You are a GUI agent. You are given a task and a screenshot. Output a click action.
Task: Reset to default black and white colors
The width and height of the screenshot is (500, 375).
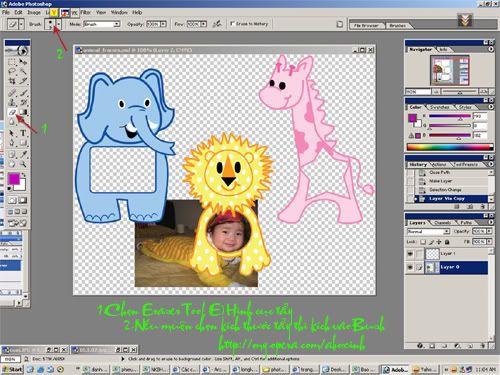pos(10,189)
